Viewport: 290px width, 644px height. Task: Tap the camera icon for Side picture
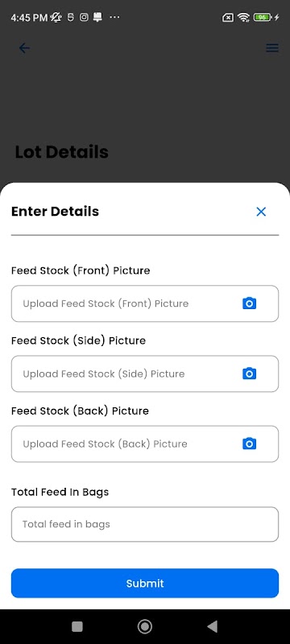tap(250, 374)
